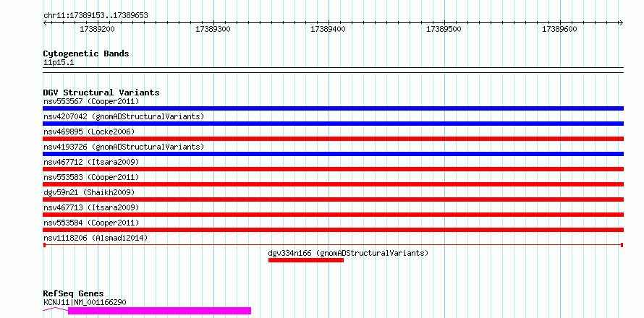644x318 pixels.
Task: Click the nsv467713 (Itsara2009) label
Action: (91, 207)
